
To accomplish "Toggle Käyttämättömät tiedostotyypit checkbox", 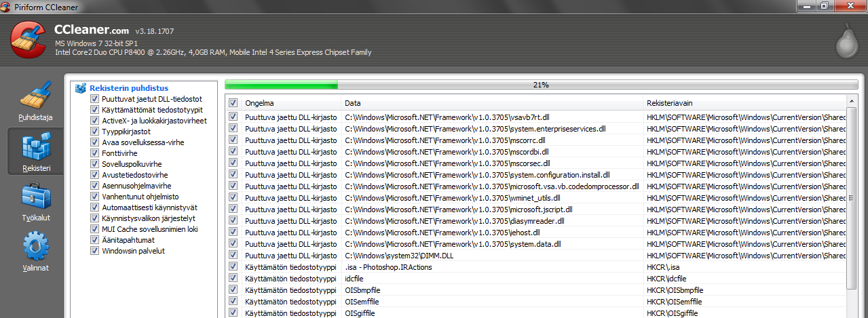I will click(94, 110).
